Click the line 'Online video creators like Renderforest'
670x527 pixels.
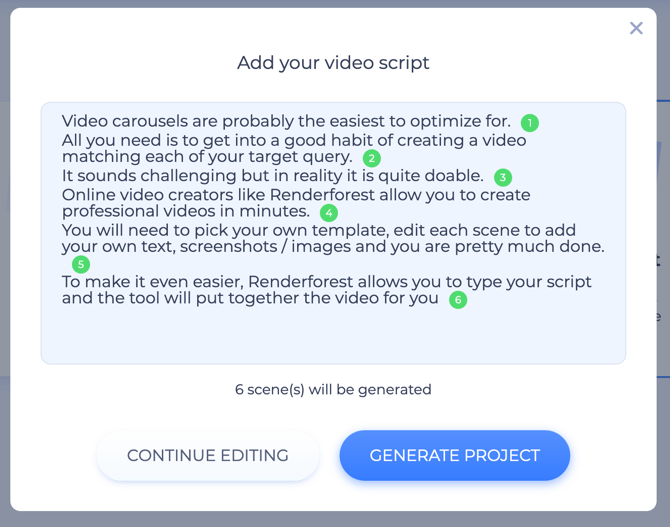296,195
